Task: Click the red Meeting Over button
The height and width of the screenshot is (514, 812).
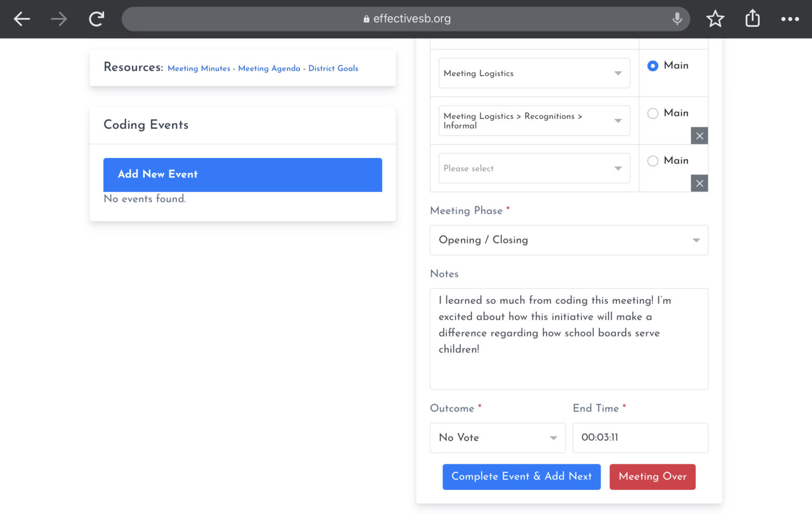Action: coord(652,476)
